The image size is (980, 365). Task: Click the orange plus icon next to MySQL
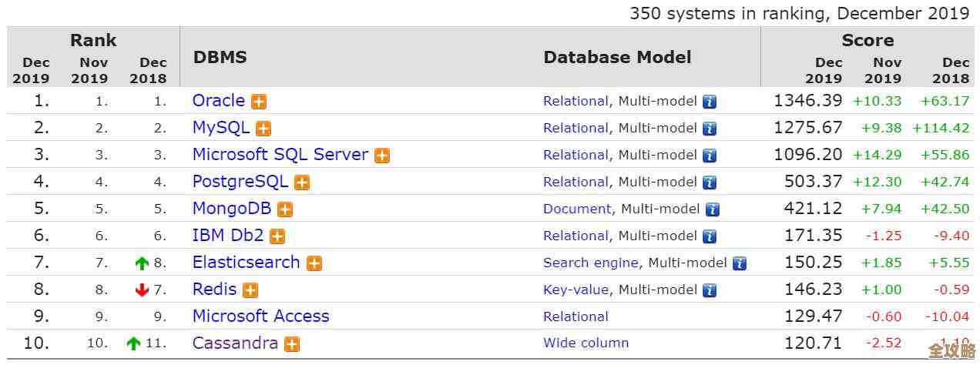(x=263, y=129)
